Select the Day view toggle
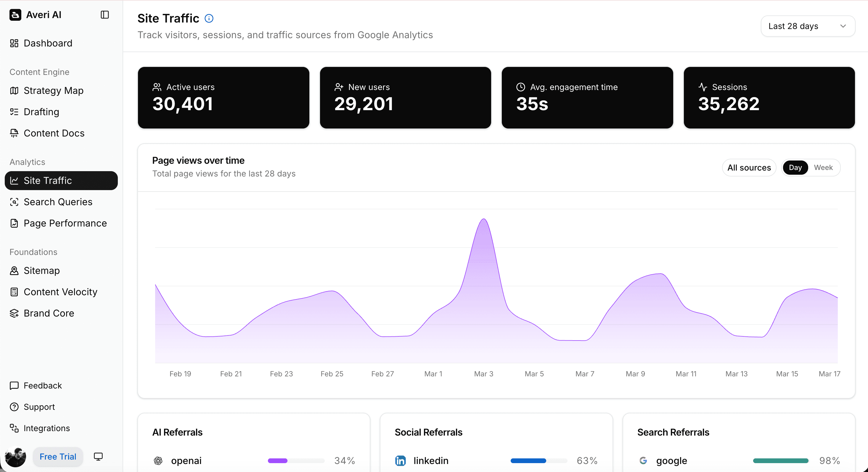868x472 pixels. [x=795, y=168]
